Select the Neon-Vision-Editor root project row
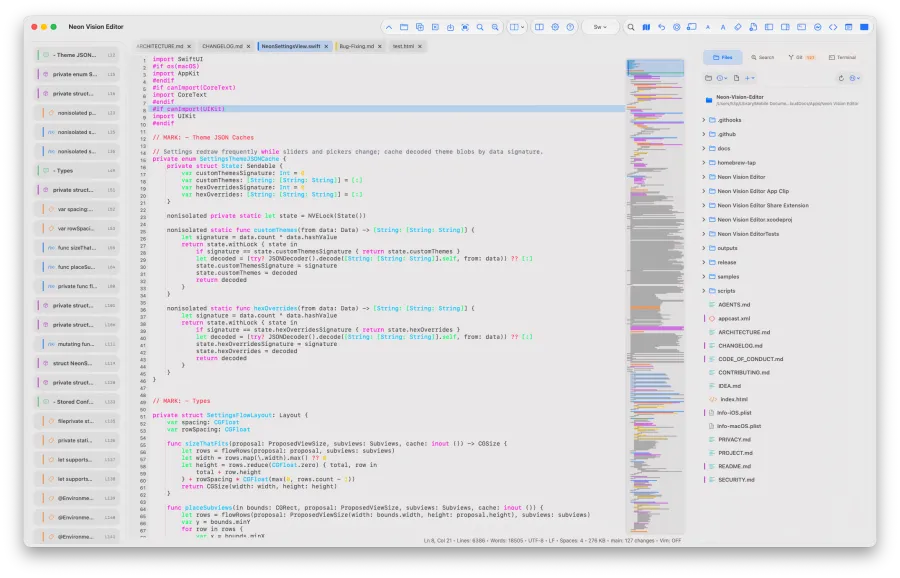The height and width of the screenshot is (578, 900). [x=782, y=100]
